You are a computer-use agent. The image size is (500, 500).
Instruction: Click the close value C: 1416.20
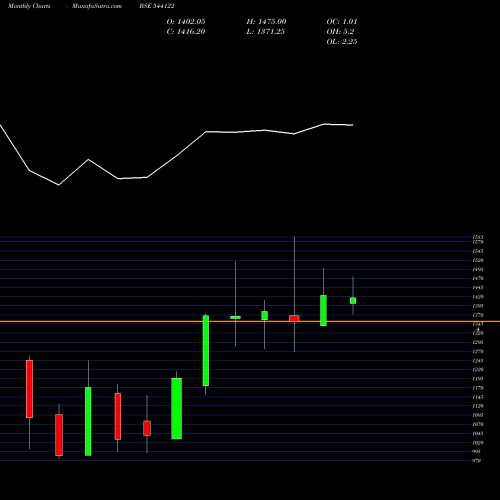(x=186, y=32)
